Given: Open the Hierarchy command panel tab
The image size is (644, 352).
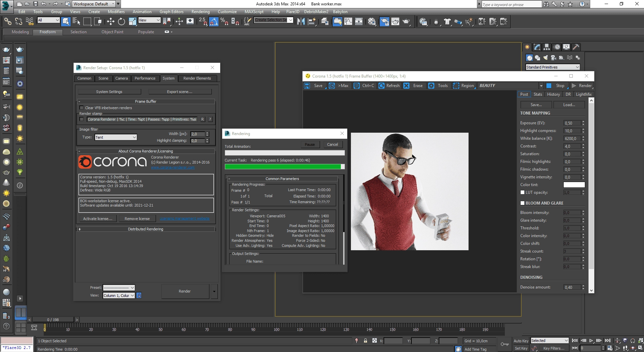Looking at the screenshot, I should [547, 47].
